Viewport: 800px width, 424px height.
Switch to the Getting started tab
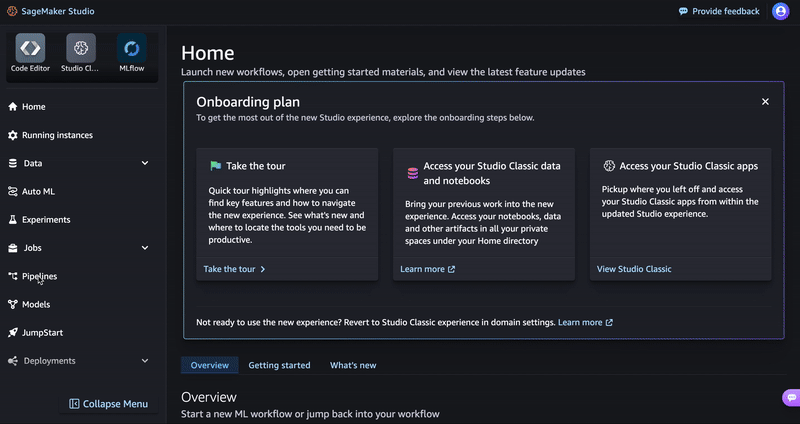[x=279, y=365]
